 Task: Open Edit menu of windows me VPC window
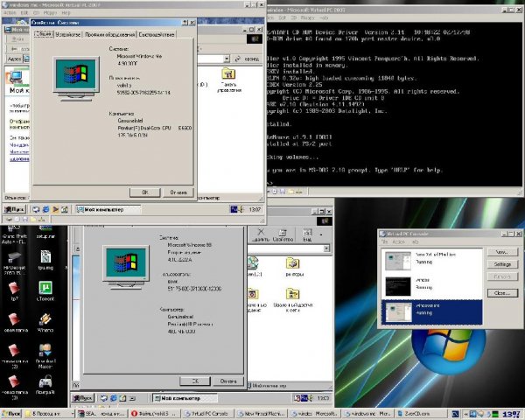coord(24,13)
